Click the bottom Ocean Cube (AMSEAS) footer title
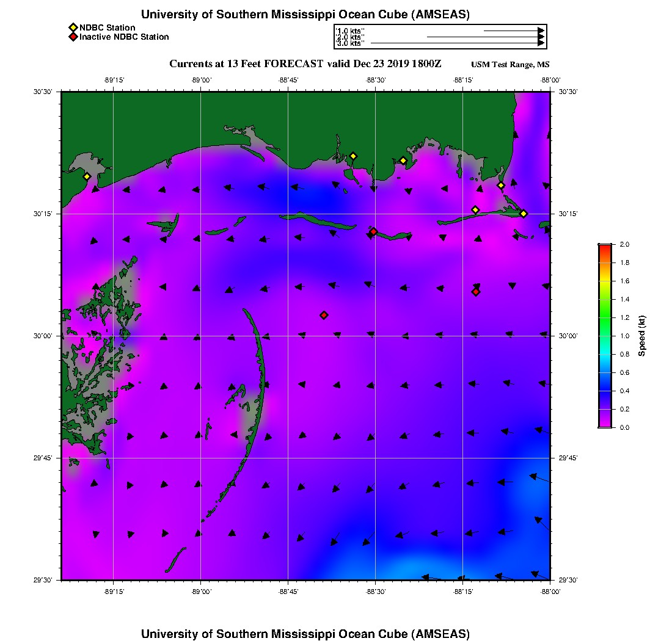This screenshot has height=641, width=672. (x=305, y=634)
